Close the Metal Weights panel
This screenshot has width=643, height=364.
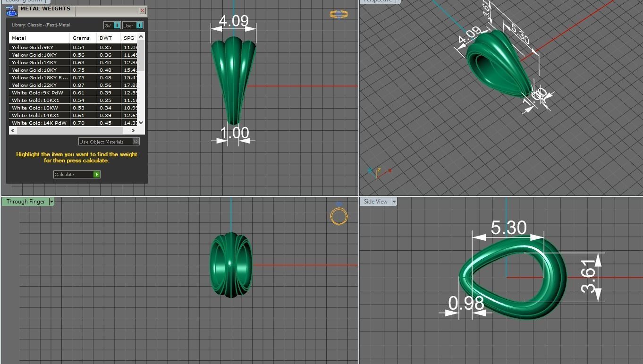click(143, 10)
